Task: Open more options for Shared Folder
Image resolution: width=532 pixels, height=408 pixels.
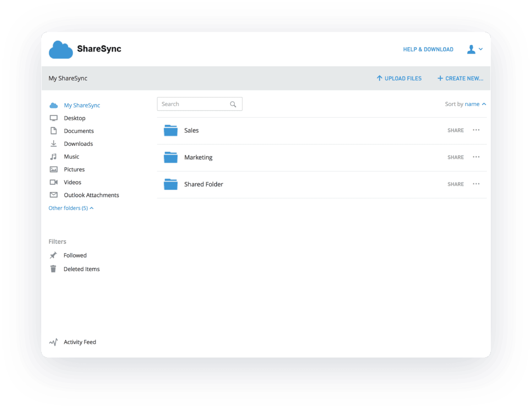Action: coord(476,184)
